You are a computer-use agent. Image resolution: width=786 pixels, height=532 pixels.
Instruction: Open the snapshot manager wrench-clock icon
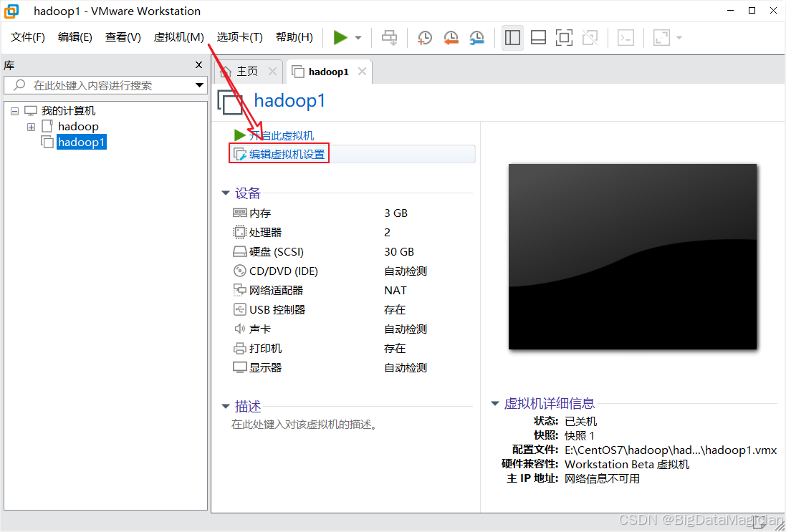[x=476, y=37]
